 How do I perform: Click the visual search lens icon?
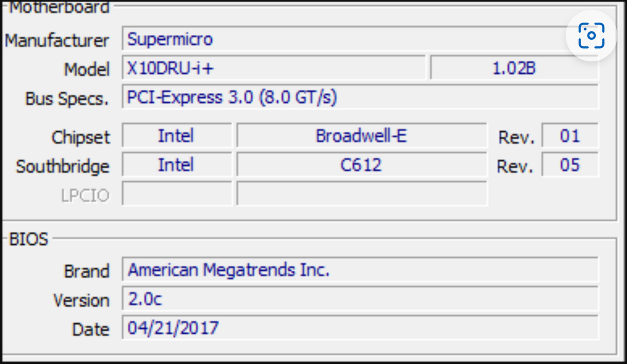point(591,36)
